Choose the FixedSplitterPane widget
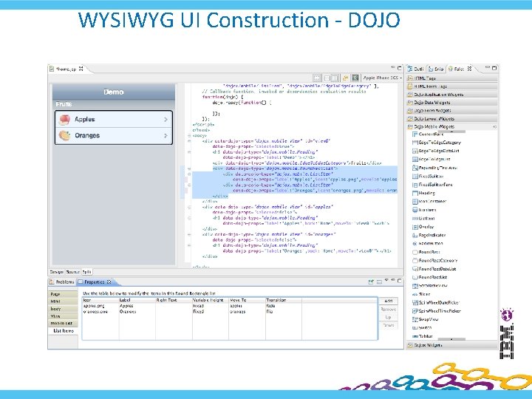The height and width of the screenshot is (399, 532). tap(432, 185)
